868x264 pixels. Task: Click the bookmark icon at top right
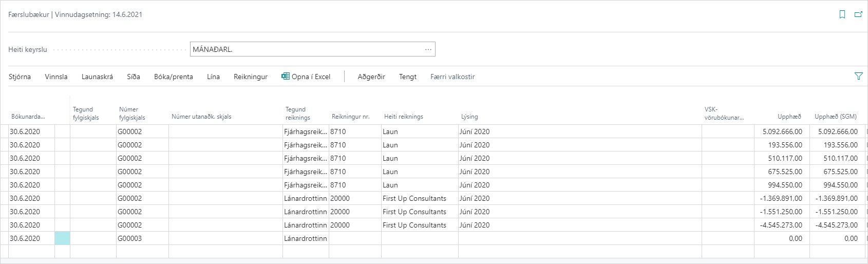(x=842, y=15)
